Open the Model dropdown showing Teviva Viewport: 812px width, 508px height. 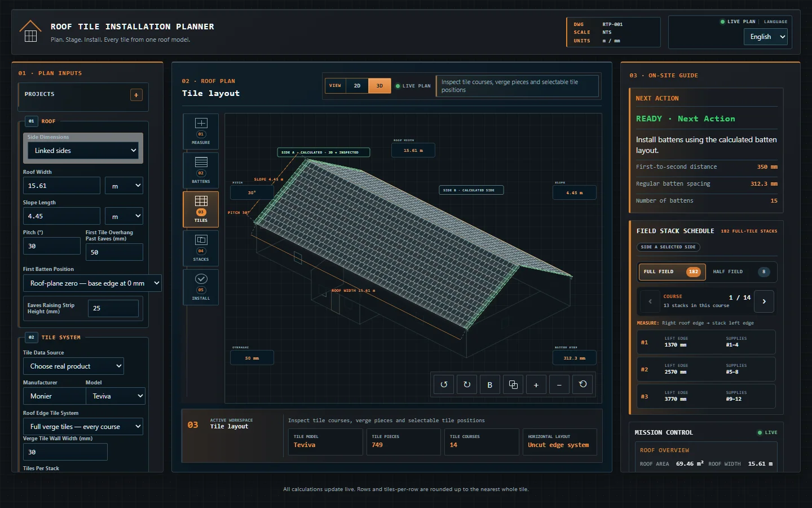[x=116, y=396]
